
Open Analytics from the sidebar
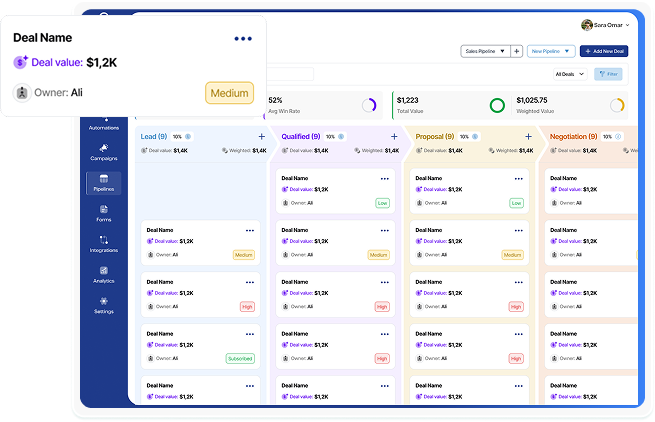(x=104, y=275)
